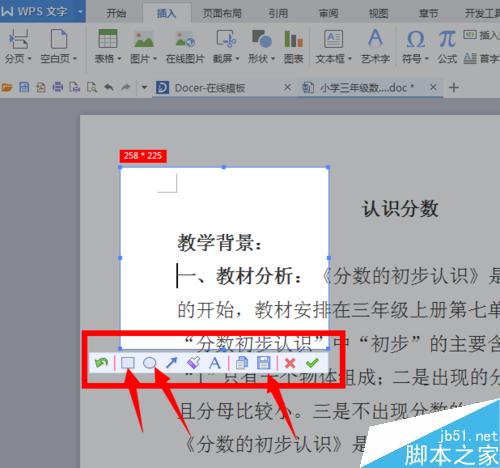Insert a text box (文本框)

coord(334,46)
